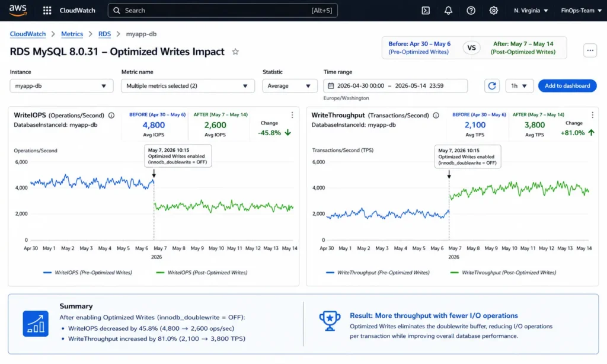This screenshot has height=364, width=607.
Task: Open the Metric name dropdown
Action: tap(188, 85)
